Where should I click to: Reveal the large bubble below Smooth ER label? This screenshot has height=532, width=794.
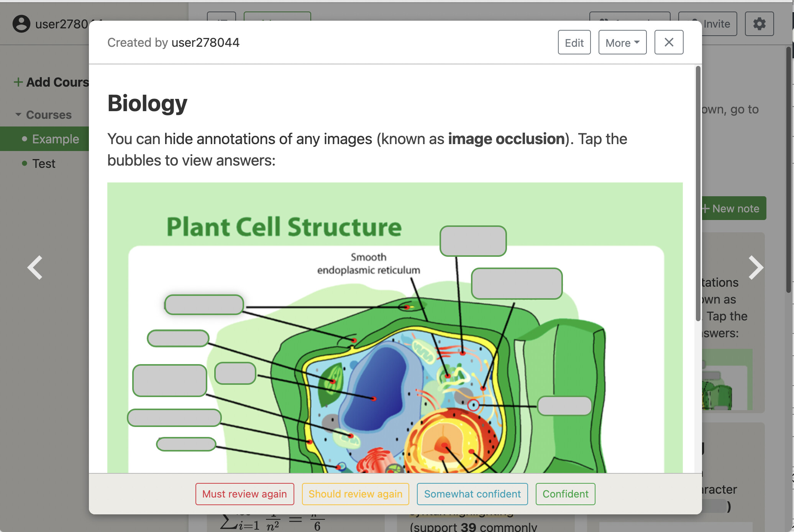click(x=517, y=284)
